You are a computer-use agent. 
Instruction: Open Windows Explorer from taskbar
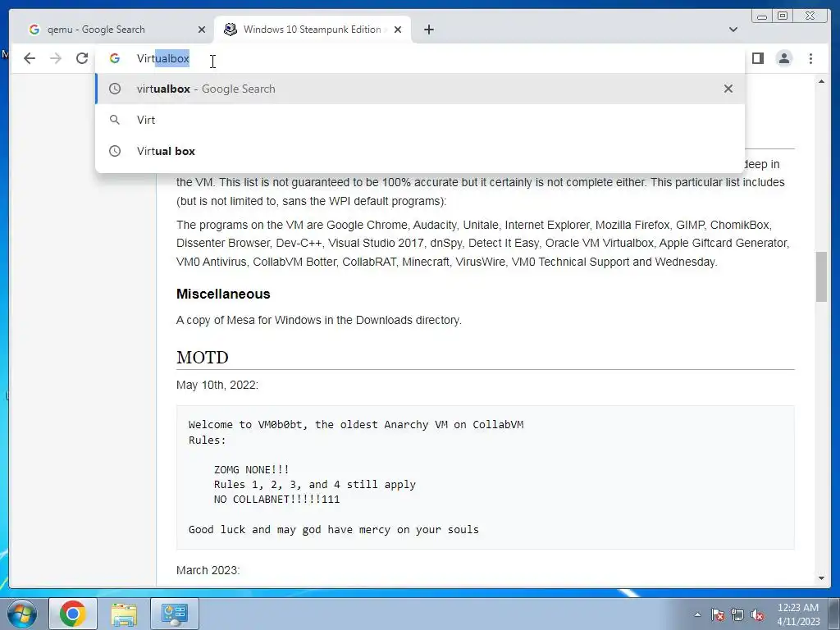[124, 614]
